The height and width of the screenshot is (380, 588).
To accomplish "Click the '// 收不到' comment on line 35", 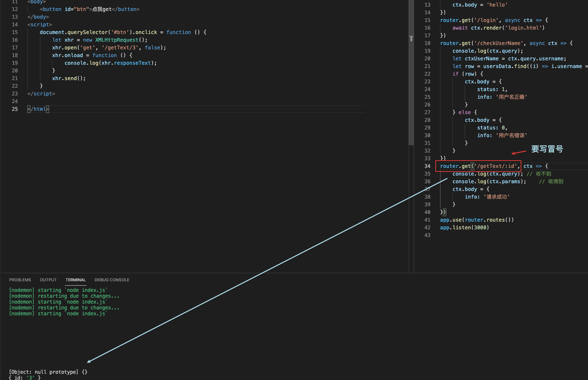I will click(x=539, y=174).
